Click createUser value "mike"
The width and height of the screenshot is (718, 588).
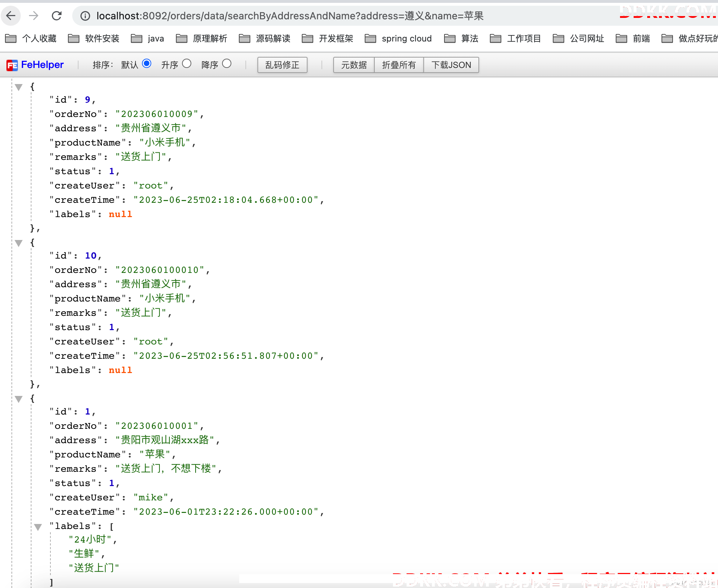151,498
